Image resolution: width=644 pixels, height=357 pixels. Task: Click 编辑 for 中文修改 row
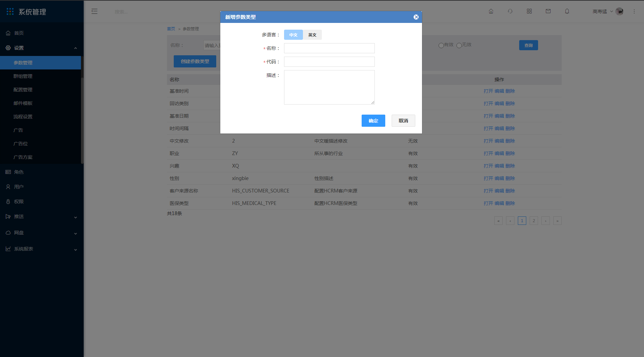(x=499, y=141)
